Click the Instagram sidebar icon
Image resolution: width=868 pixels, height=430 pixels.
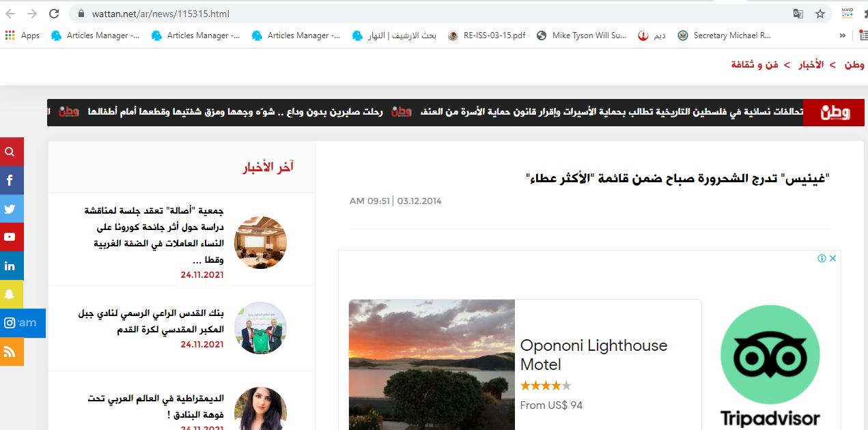point(10,323)
